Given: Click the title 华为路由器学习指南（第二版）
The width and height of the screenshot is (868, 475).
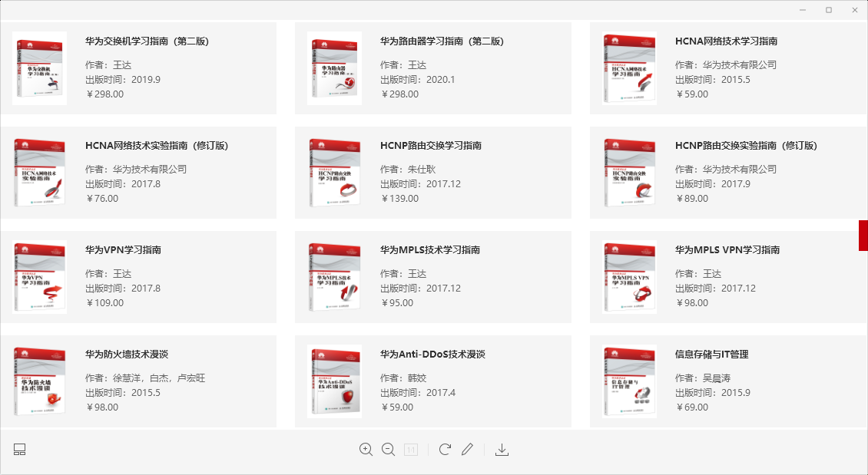Looking at the screenshot, I should coord(442,41).
